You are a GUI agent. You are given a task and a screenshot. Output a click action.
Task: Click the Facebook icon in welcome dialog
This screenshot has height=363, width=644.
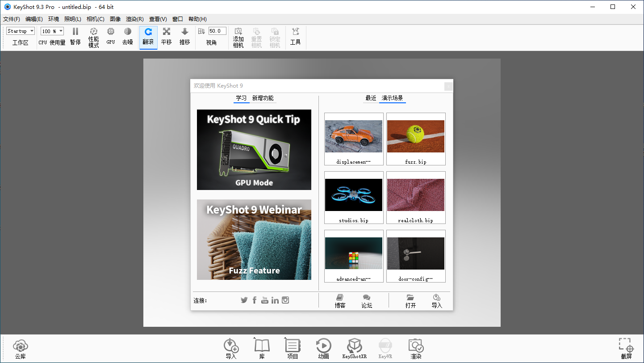[x=255, y=300]
